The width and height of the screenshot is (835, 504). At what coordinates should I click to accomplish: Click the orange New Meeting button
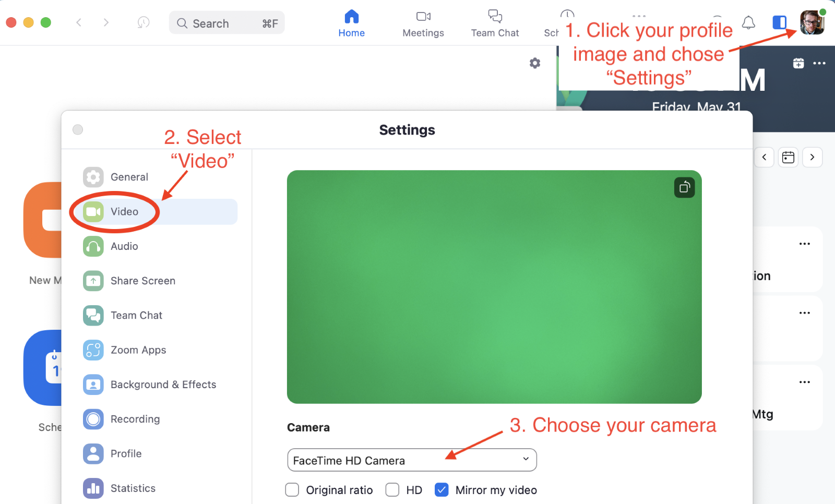[x=43, y=220]
